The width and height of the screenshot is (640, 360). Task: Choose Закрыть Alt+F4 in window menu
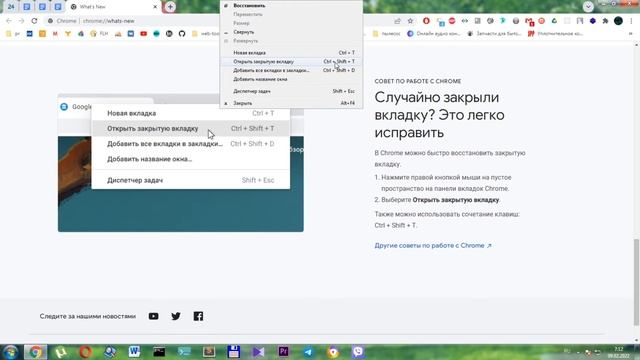291,103
